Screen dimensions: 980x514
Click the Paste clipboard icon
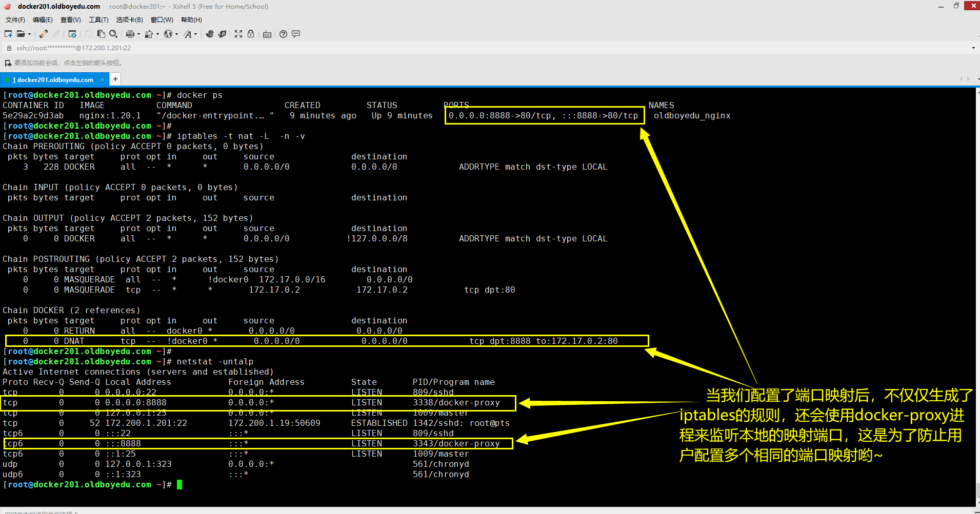point(101,34)
